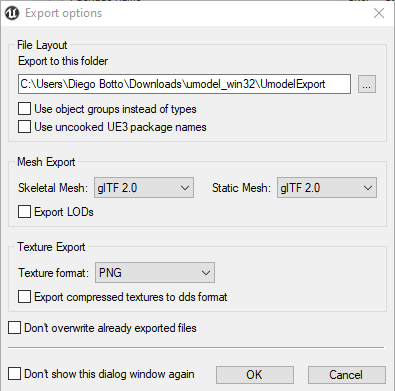Screen dimensions: 395x391
Task: Click the Skeletal Mesh dropdown arrow
Action: [x=185, y=188]
